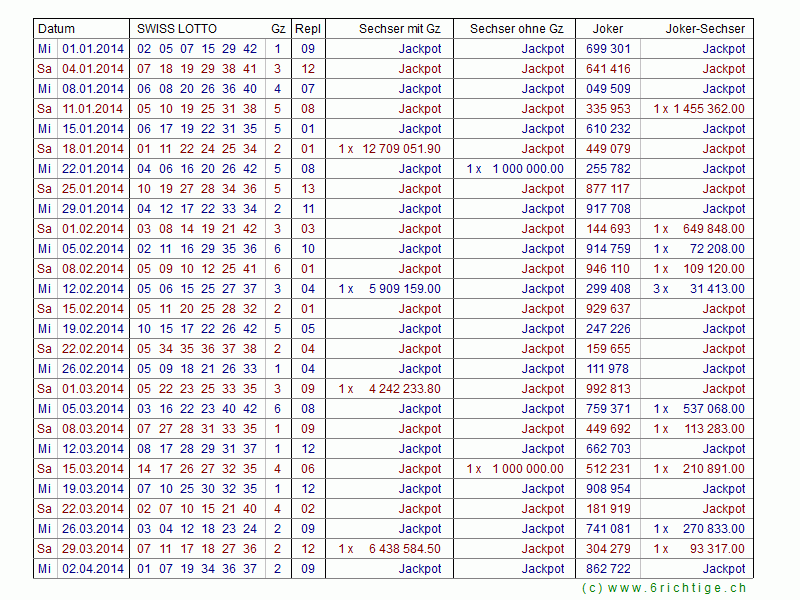Select the Gz column header
The height and width of the screenshot is (600, 800).
(277, 29)
